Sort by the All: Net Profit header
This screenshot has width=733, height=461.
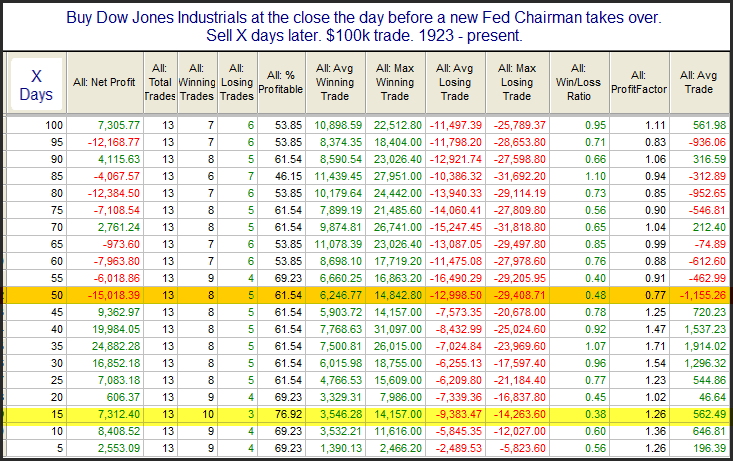pos(105,82)
